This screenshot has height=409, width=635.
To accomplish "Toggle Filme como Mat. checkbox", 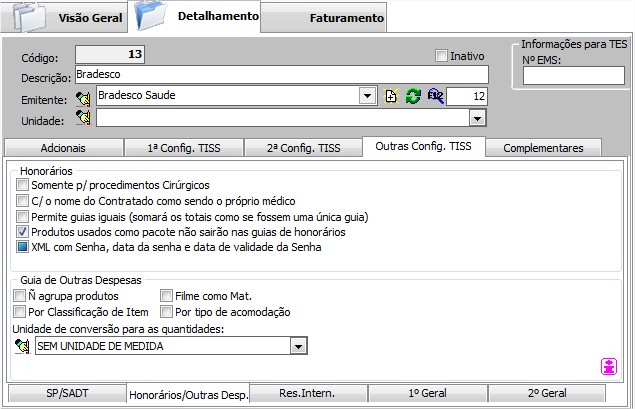I will click(167, 296).
